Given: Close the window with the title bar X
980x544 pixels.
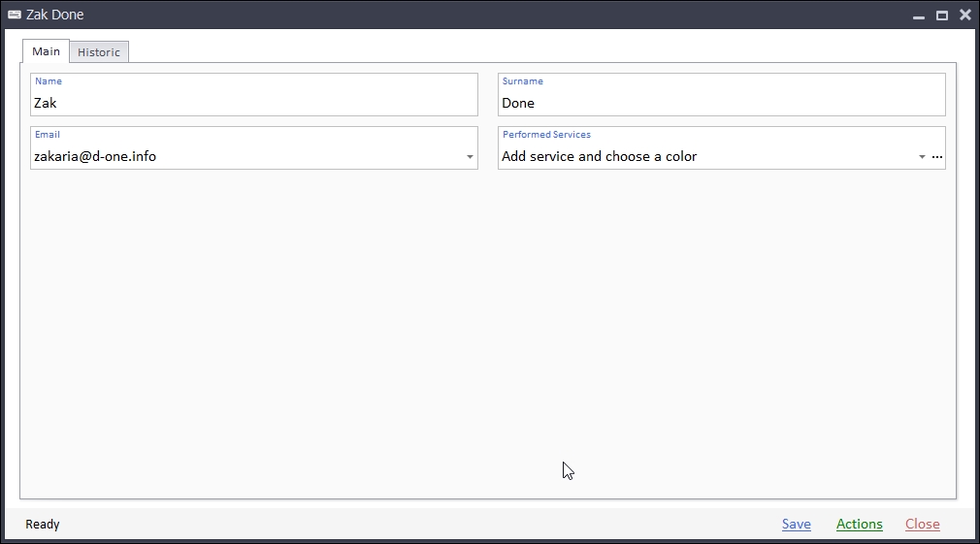Looking at the screenshot, I should click(x=964, y=16).
